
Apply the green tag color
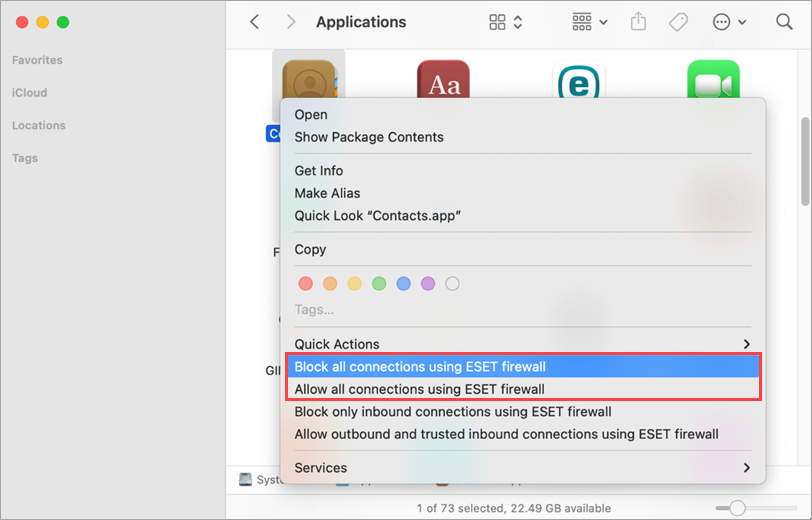[x=379, y=283]
